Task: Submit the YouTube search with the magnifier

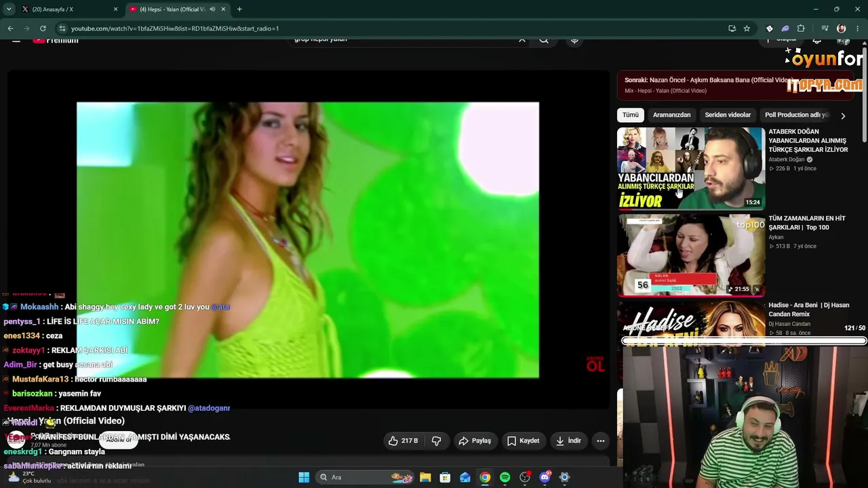Action: [x=544, y=41]
